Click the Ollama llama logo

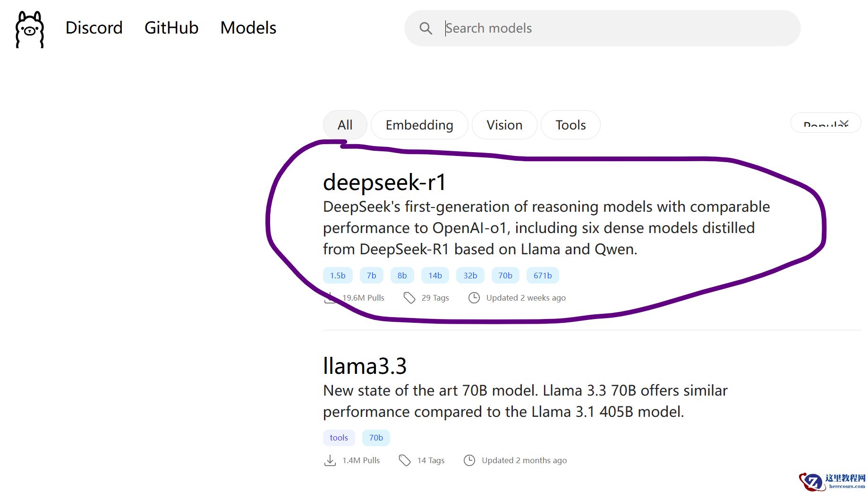[x=30, y=29]
